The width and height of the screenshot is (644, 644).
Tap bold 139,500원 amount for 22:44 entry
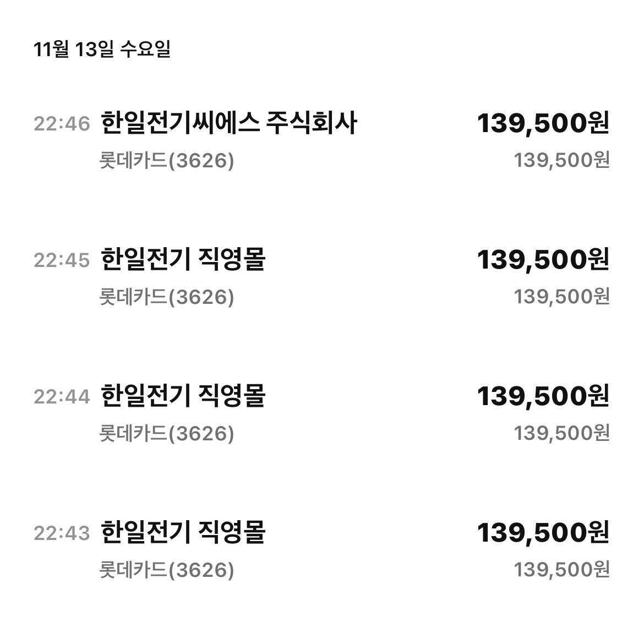(543, 396)
